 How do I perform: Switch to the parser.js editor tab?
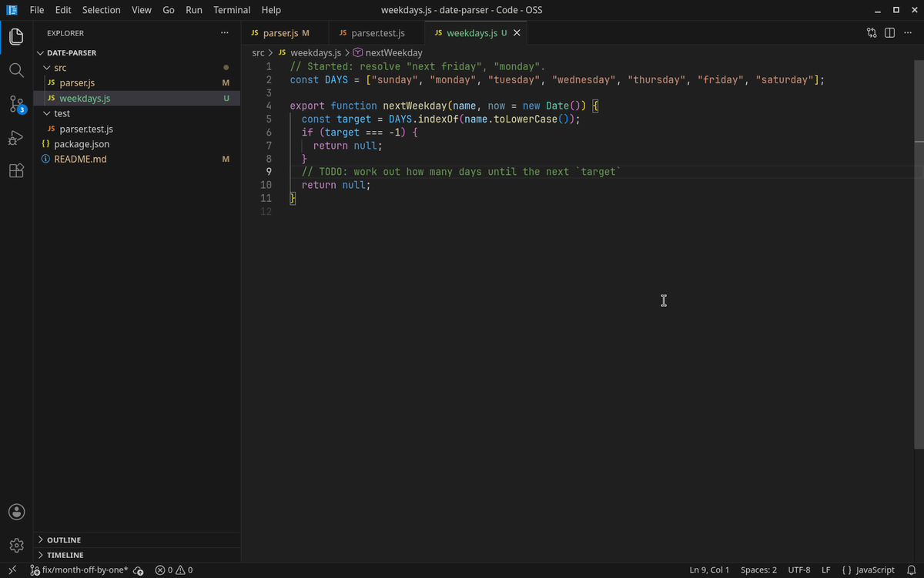(285, 33)
